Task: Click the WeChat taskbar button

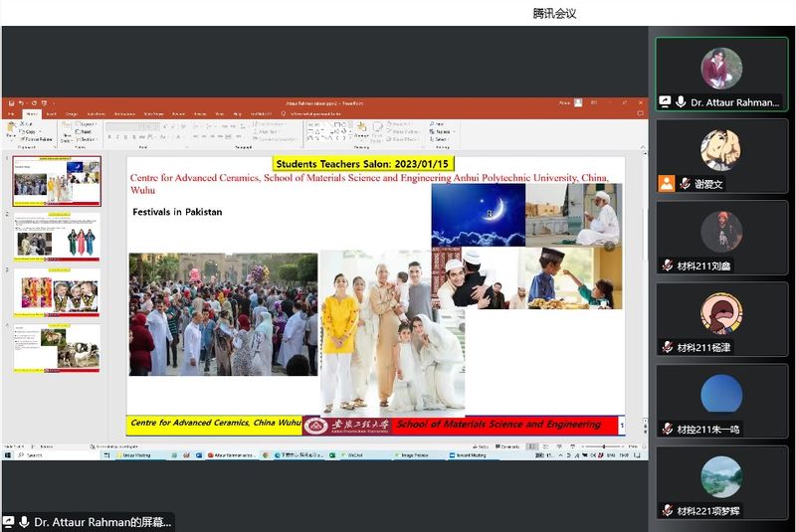Action: [x=353, y=454]
